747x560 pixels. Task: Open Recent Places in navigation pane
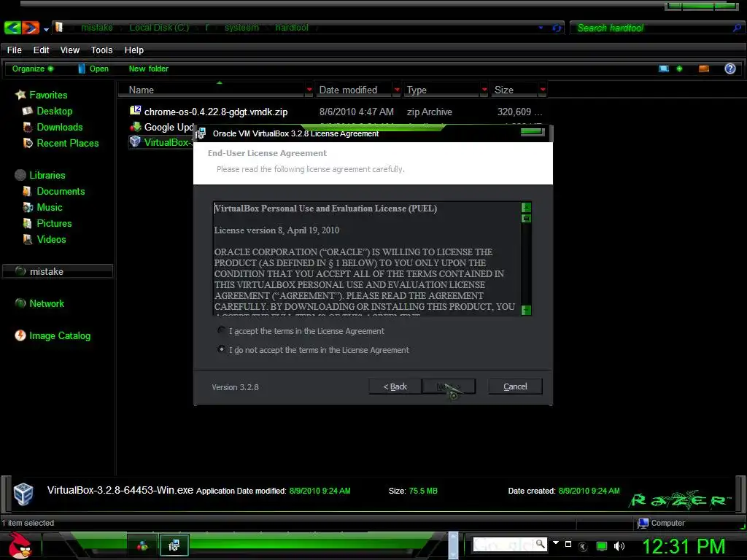pyautogui.click(x=68, y=144)
